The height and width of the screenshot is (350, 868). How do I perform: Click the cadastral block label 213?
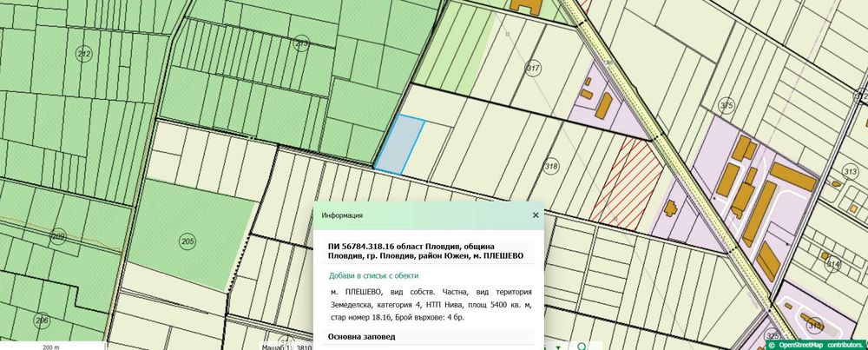302,43
